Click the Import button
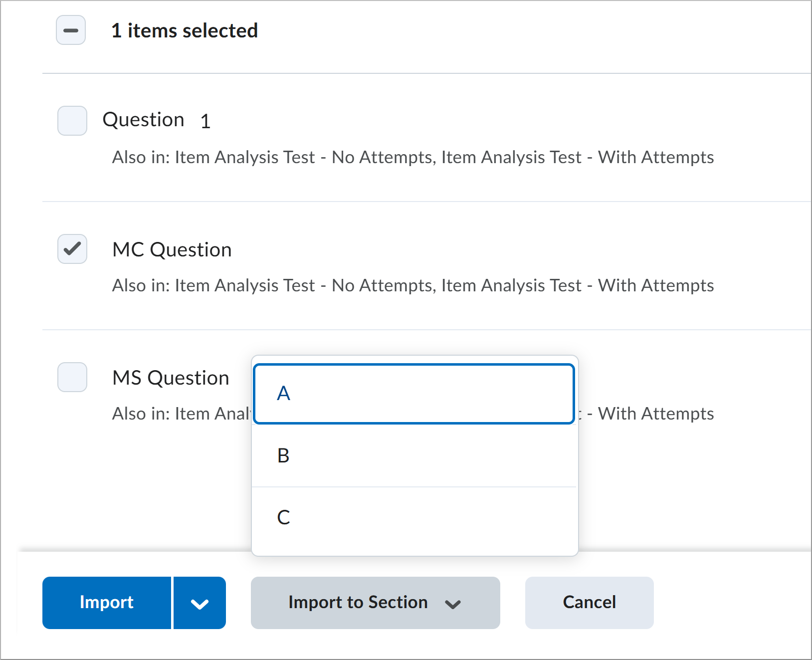812x660 pixels. coord(106,603)
